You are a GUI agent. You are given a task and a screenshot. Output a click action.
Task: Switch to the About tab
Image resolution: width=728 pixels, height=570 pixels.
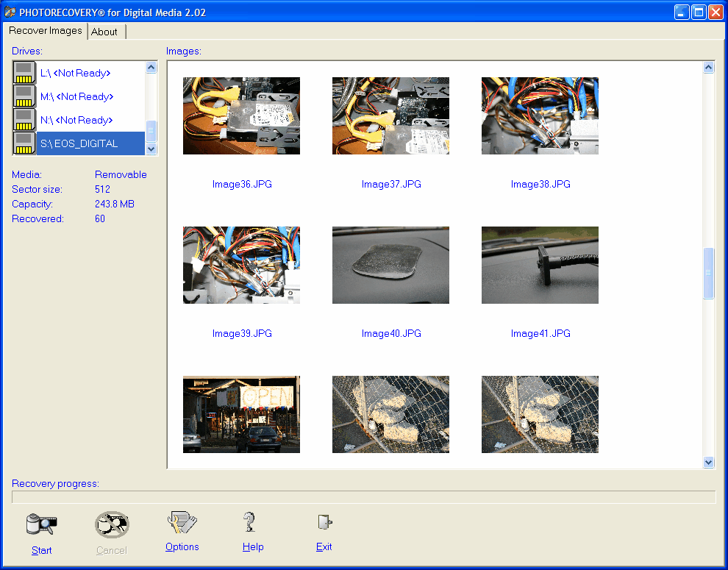(104, 32)
